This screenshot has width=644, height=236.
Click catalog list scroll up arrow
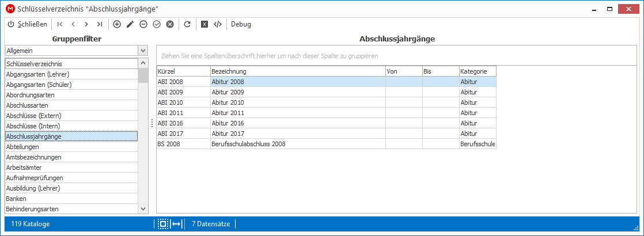(143, 63)
